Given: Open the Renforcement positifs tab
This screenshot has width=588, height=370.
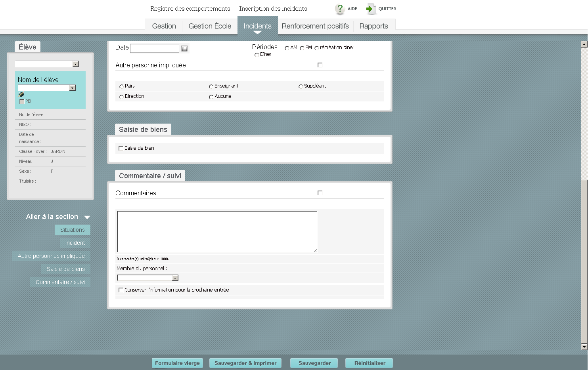Looking at the screenshot, I should pyautogui.click(x=315, y=26).
